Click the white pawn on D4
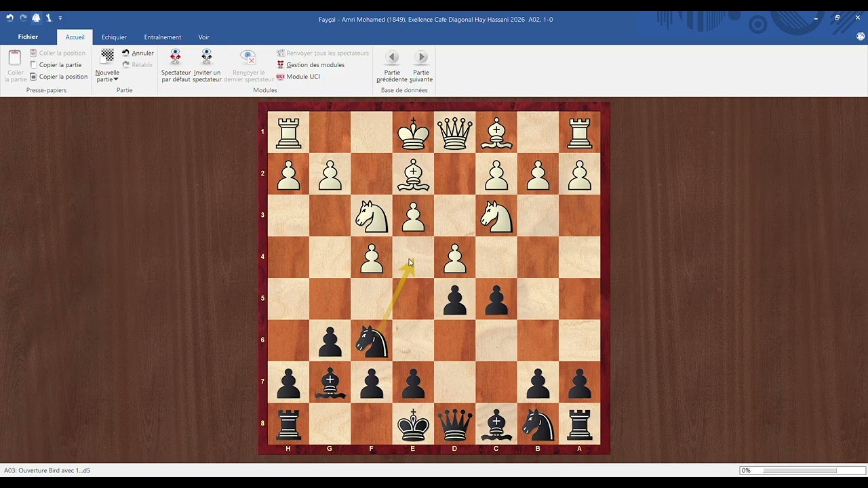This screenshot has height=488, width=868. [x=455, y=258]
